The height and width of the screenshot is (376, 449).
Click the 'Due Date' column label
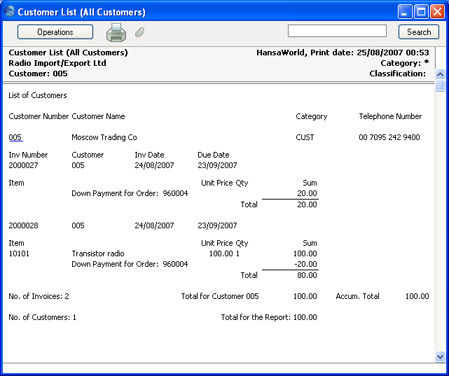click(x=213, y=155)
